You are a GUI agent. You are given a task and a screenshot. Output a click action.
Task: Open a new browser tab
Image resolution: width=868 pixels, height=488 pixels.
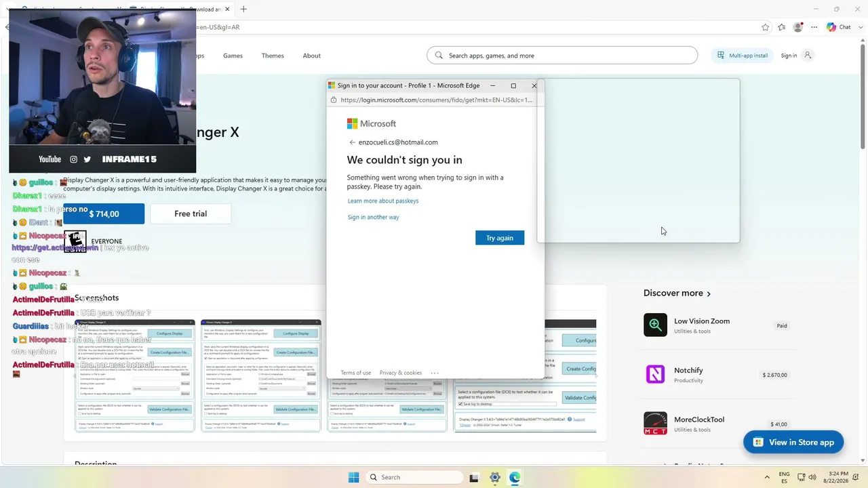click(x=243, y=9)
